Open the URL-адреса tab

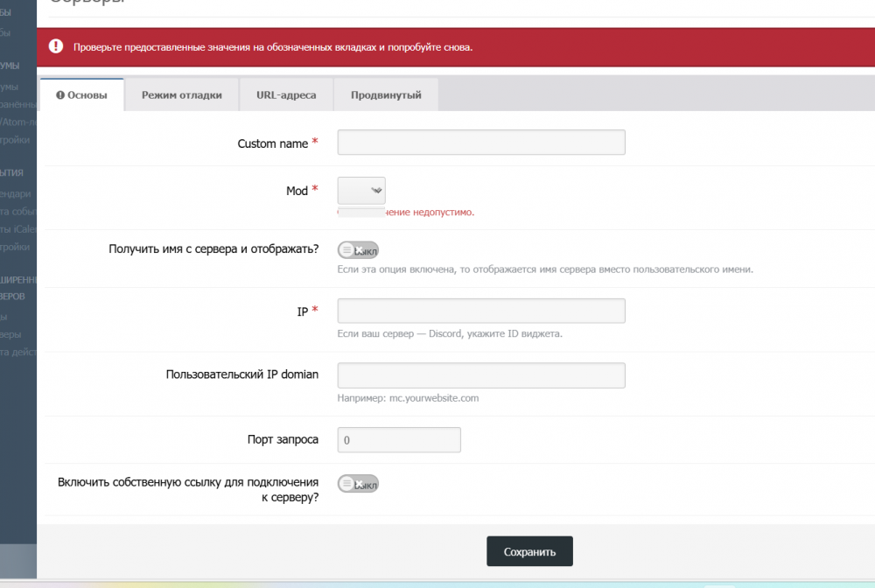[286, 95]
